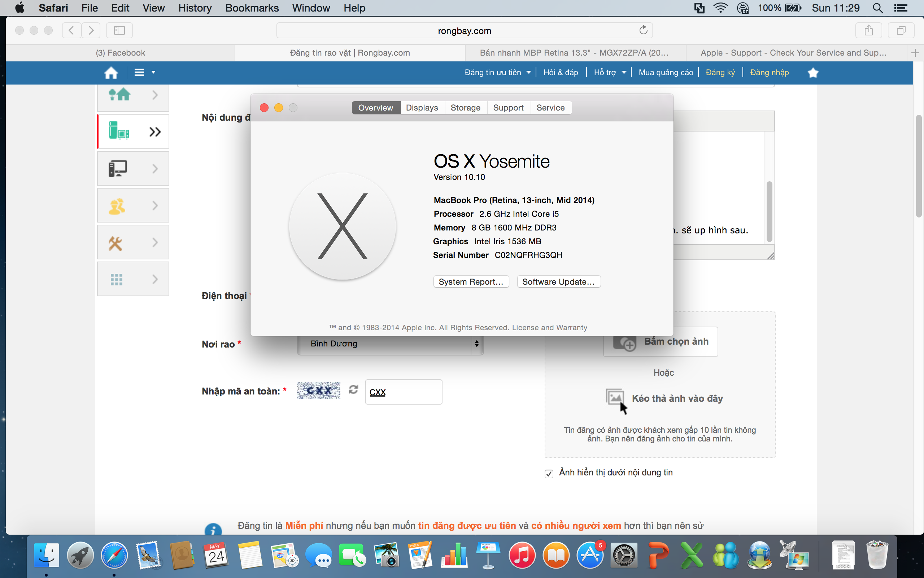924x578 pixels.
Task: Click the textarea resize handle
Action: [771, 256]
